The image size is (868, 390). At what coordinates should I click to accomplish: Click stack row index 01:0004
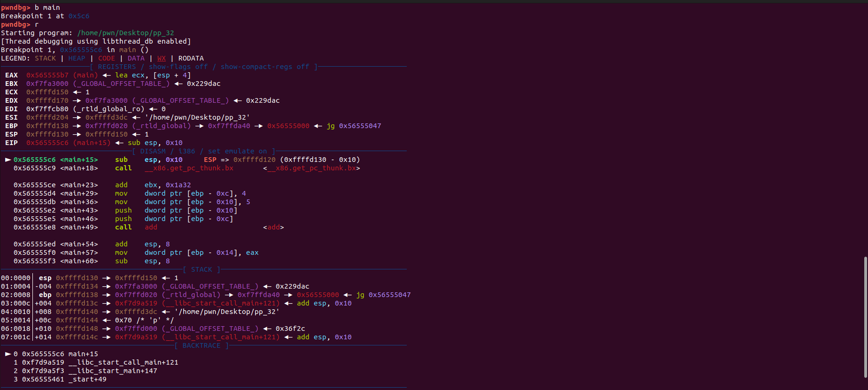[15, 286]
